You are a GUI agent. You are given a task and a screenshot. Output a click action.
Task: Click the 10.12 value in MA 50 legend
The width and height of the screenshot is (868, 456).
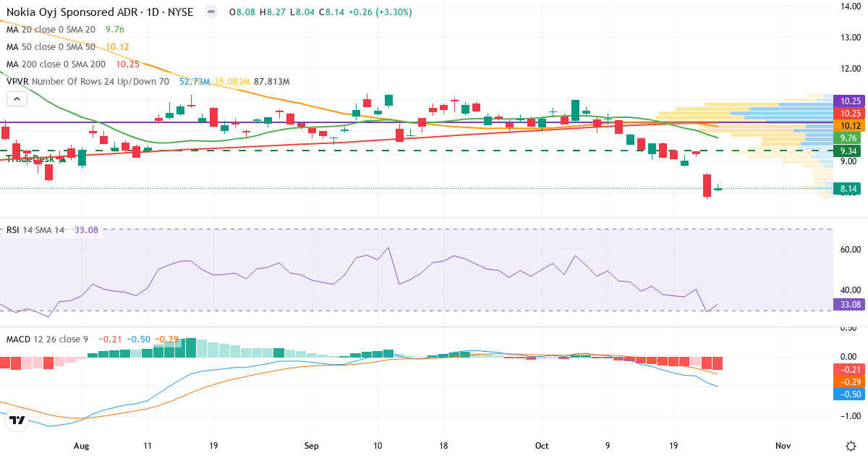117,47
